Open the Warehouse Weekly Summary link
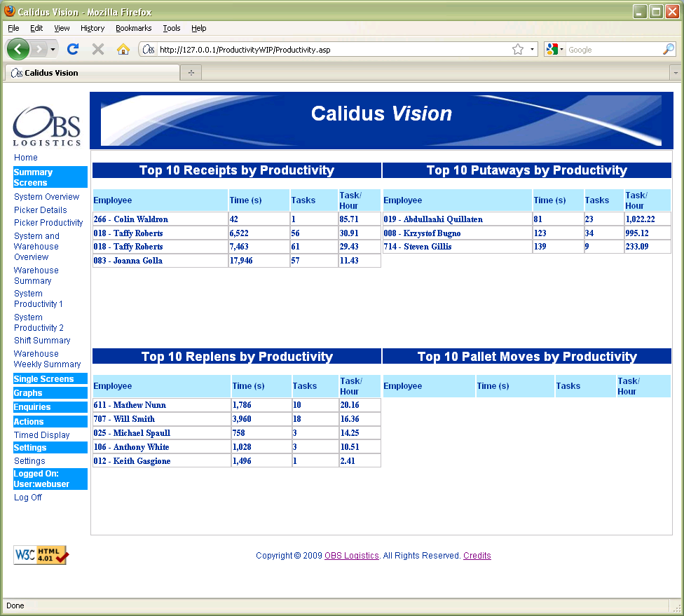The height and width of the screenshot is (616, 684). pyautogui.click(x=47, y=359)
